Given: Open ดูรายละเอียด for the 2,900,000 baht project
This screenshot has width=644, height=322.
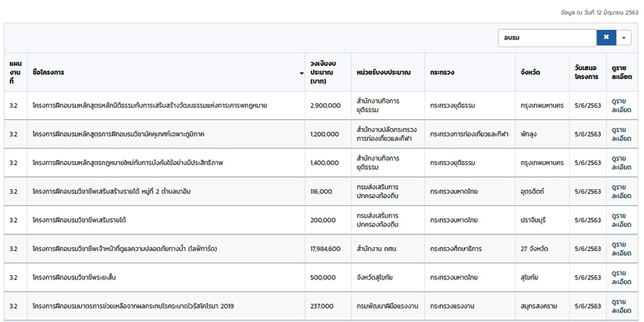Looking at the screenshot, I should (x=621, y=105).
